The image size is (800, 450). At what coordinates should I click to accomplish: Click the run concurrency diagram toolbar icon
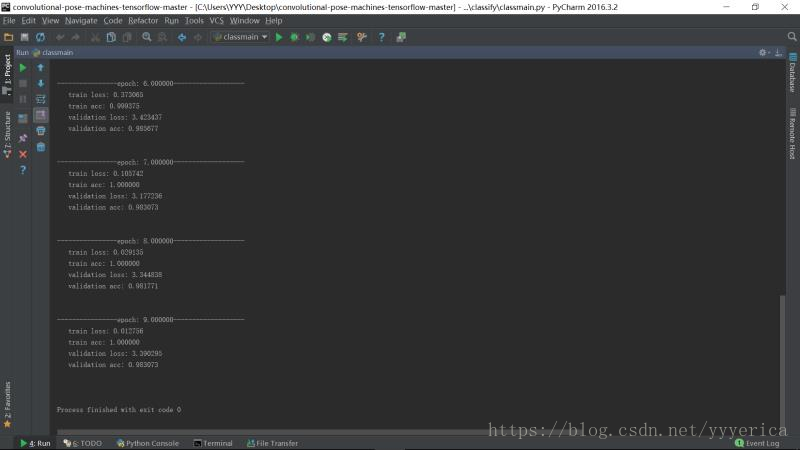tap(327, 37)
